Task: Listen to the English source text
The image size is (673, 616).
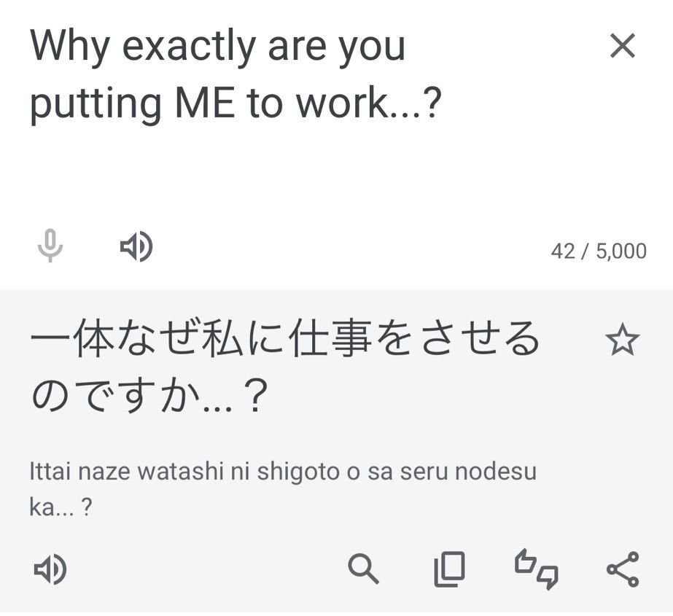Action: click(136, 247)
